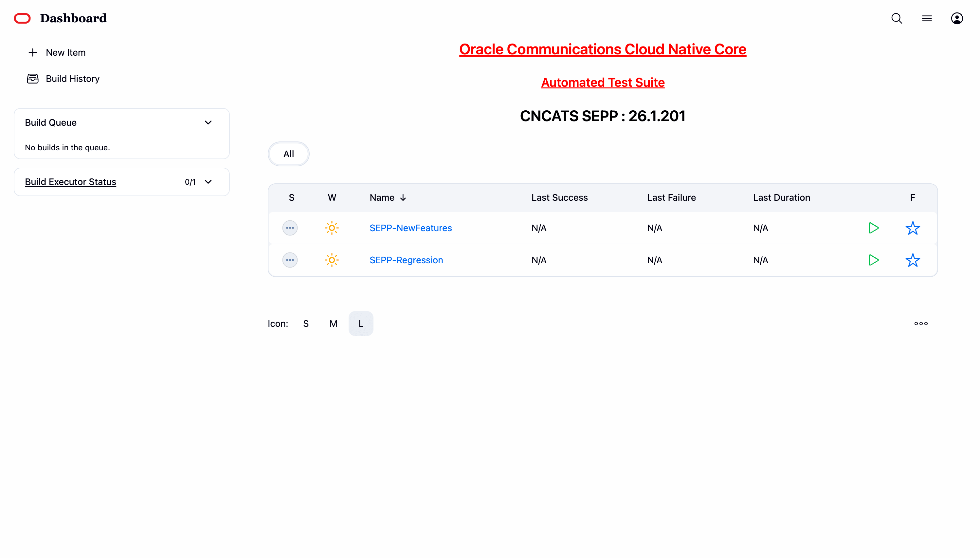Sort by S status column header
This screenshot has height=558, width=980.
291,198
